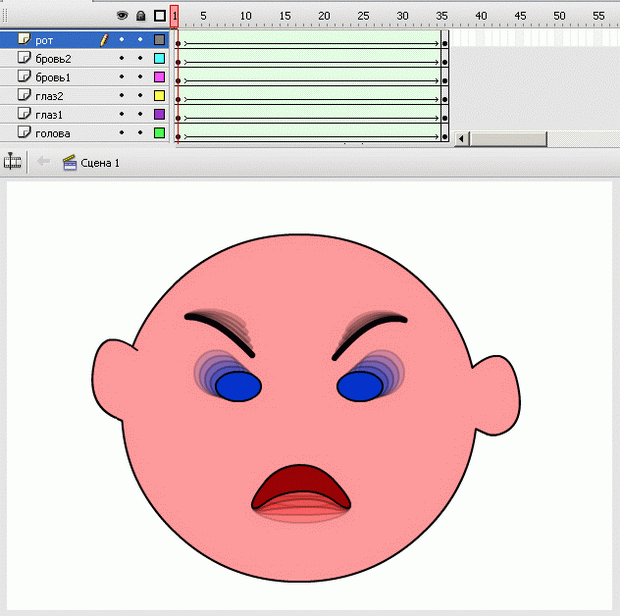Lock the глаз1 layer

coord(140,115)
